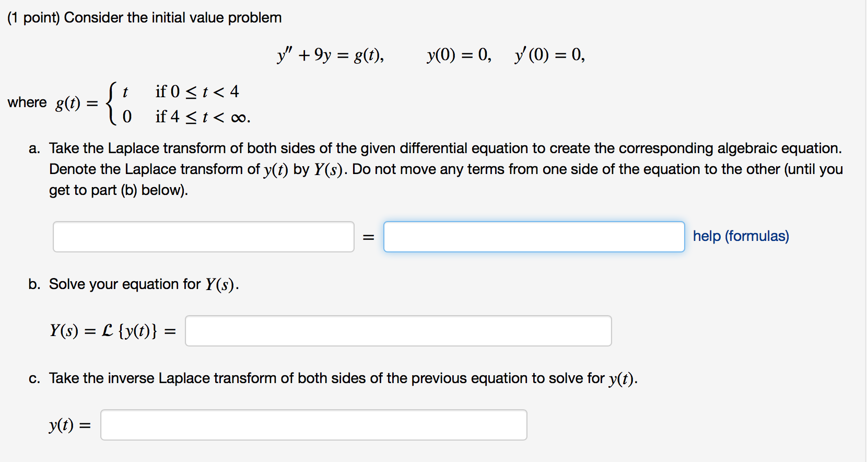Select the condition if 4 <= t < infinity

(x=203, y=116)
